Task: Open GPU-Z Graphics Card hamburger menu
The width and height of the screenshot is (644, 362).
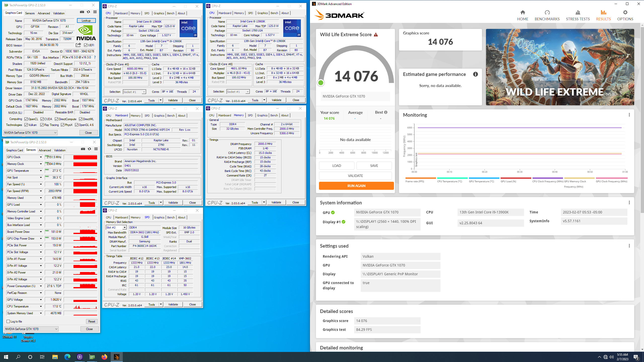Action: coord(95,12)
